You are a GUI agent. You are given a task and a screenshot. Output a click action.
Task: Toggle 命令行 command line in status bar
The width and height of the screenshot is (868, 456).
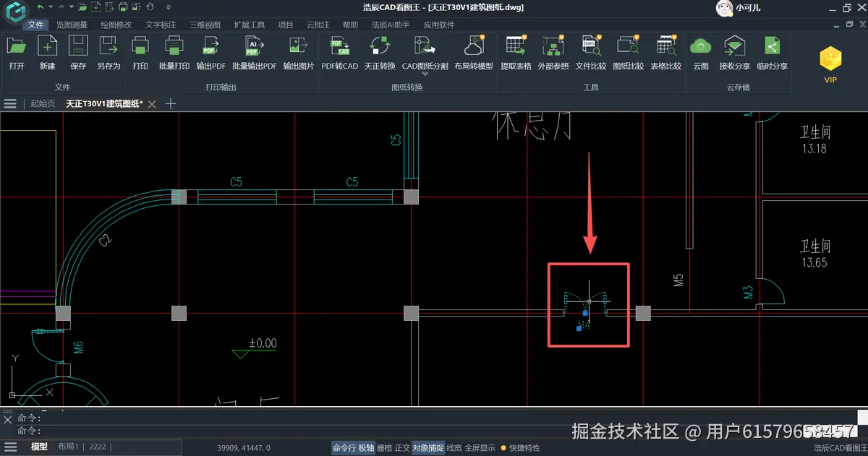(x=344, y=448)
